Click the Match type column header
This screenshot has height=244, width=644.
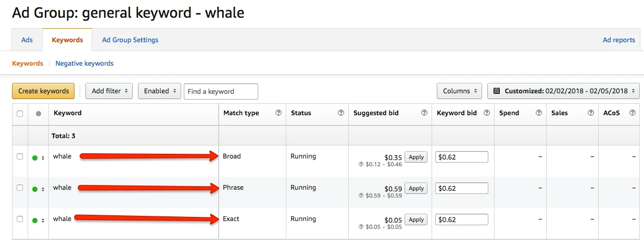point(241,113)
